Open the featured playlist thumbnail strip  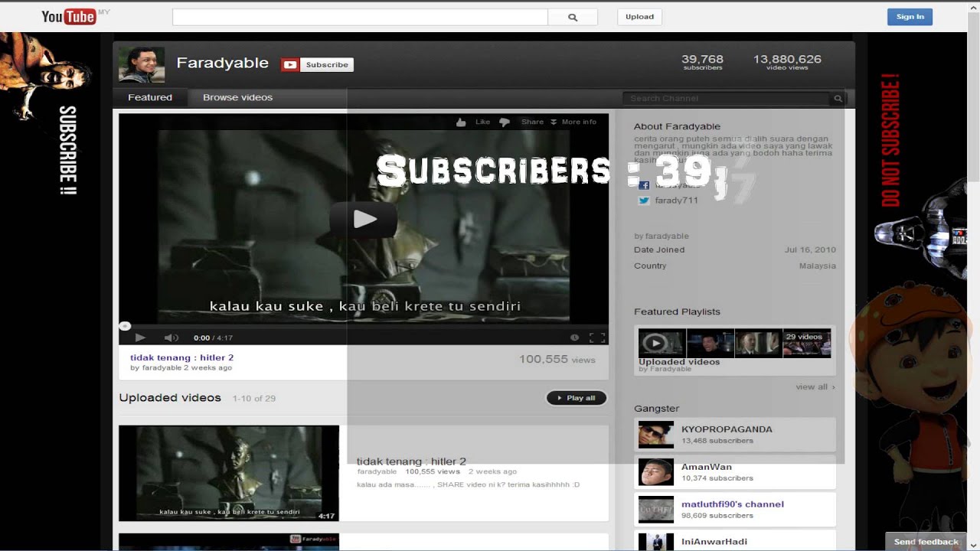735,343
